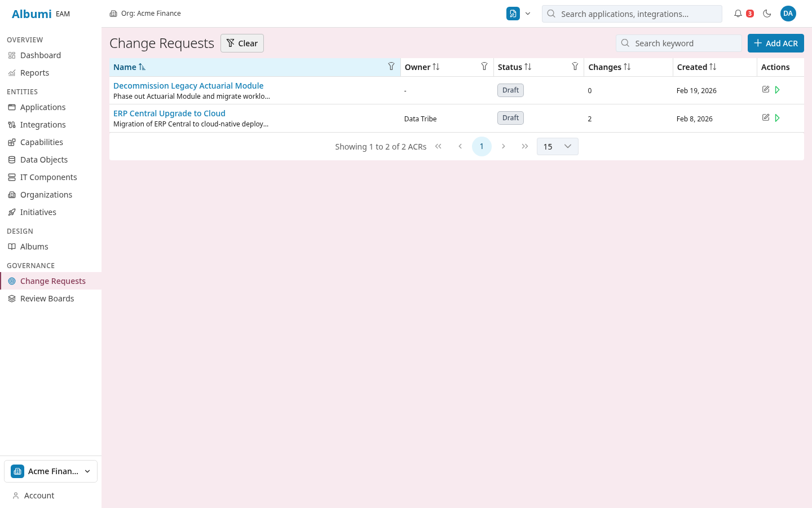Image resolution: width=812 pixels, height=508 pixels.
Task: Open the notifications bell
Action: pos(738,14)
